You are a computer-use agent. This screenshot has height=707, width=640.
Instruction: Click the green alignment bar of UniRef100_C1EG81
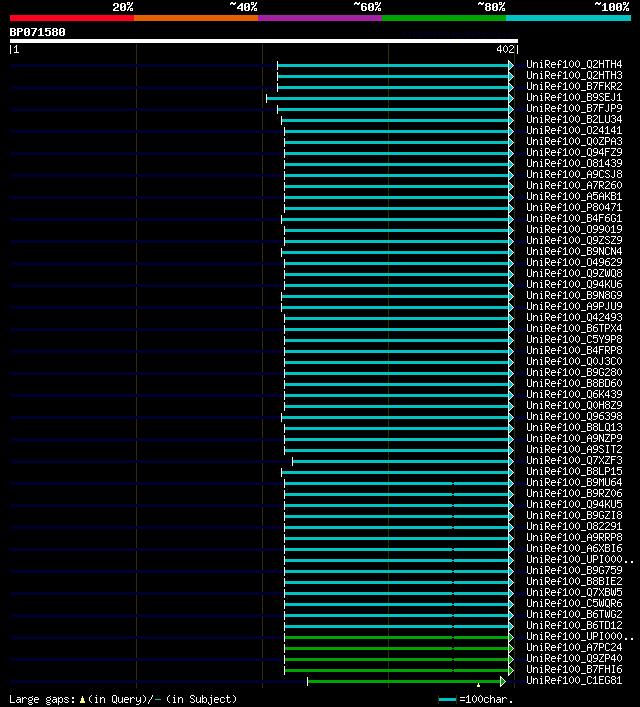[404, 681]
